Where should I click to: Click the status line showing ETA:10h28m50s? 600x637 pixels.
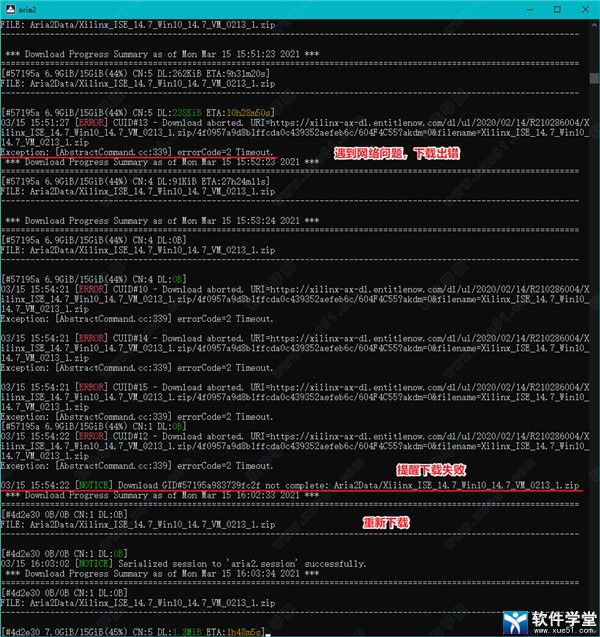click(138, 113)
